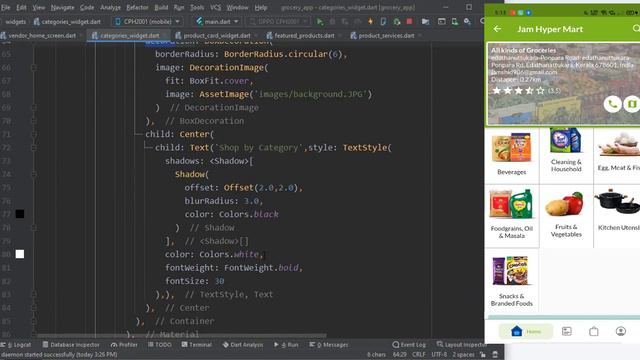Click the white color swatch in gutter

(20, 254)
